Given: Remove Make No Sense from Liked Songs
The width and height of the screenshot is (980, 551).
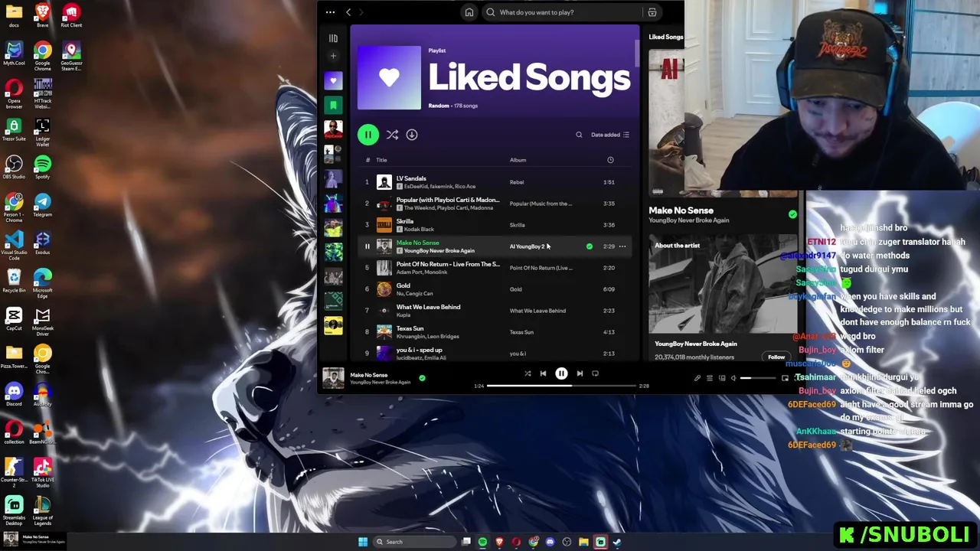Looking at the screenshot, I should coord(589,246).
